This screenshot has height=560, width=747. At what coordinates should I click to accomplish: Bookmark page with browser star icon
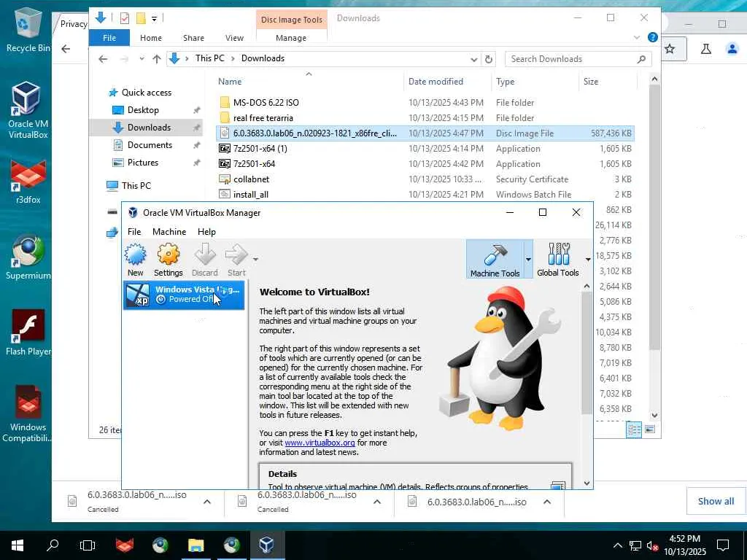point(670,49)
